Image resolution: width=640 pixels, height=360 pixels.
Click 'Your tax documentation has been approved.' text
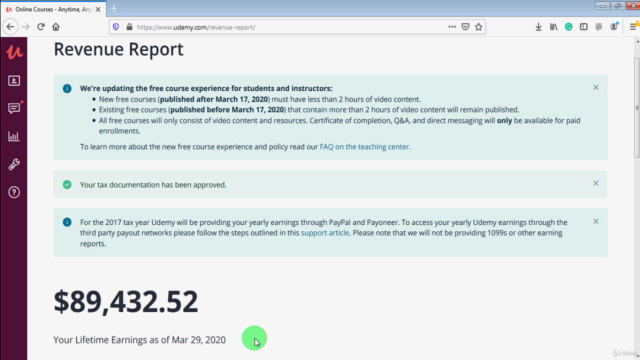[x=153, y=184]
